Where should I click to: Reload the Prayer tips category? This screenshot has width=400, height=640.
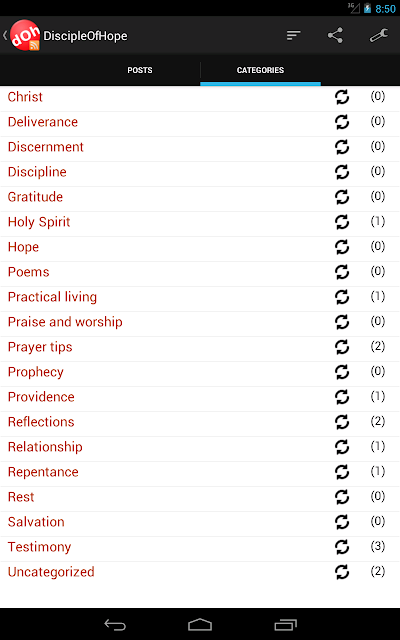pos(342,347)
